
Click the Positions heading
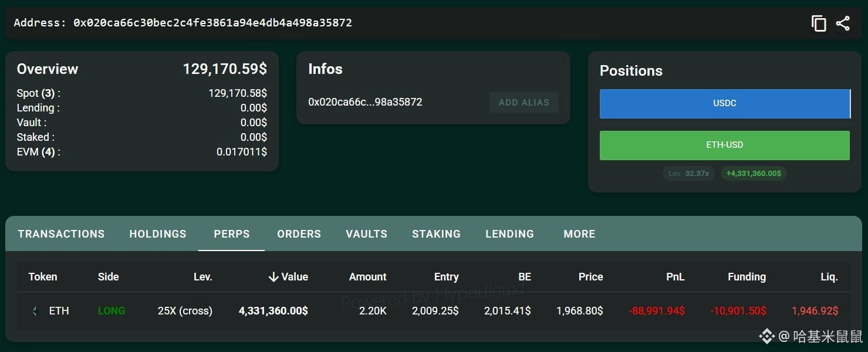[x=631, y=71]
